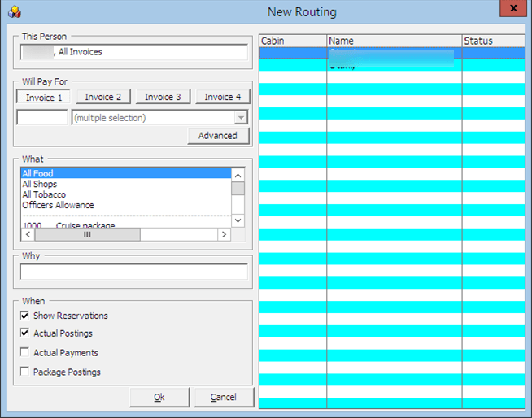This screenshot has width=532, height=418.
Task: Enable Actual Payments checkbox
Action: click(24, 352)
